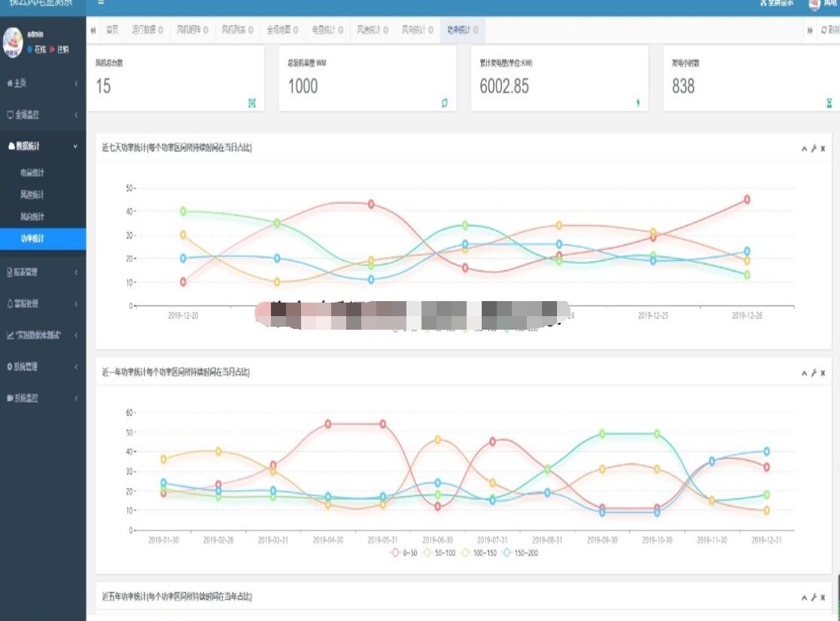Screen dimensions: 840x621
Task: Toggle the hamburger sidebar menu icon
Action: pyautogui.click(x=101, y=2)
